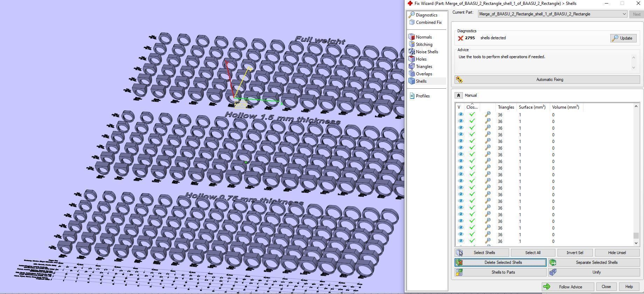
Task: Select the Holes icon in sidebar
Action: 412,59
